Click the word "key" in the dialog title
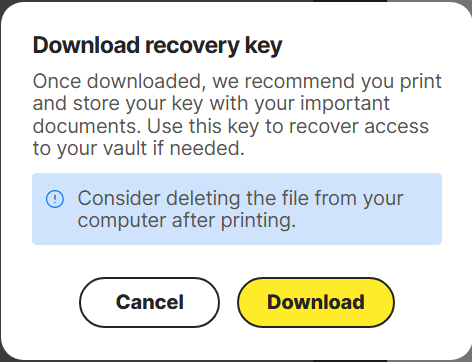The image size is (472, 362). (263, 45)
